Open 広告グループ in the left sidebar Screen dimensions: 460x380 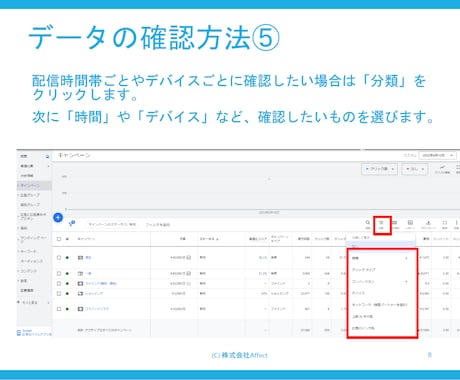point(30,195)
